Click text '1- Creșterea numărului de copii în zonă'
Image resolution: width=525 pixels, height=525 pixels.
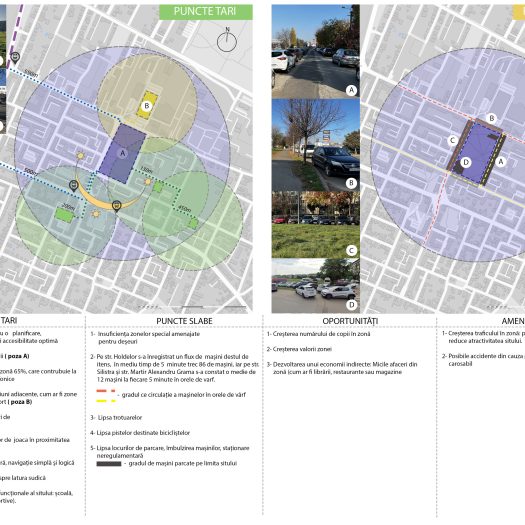point(318,334)
